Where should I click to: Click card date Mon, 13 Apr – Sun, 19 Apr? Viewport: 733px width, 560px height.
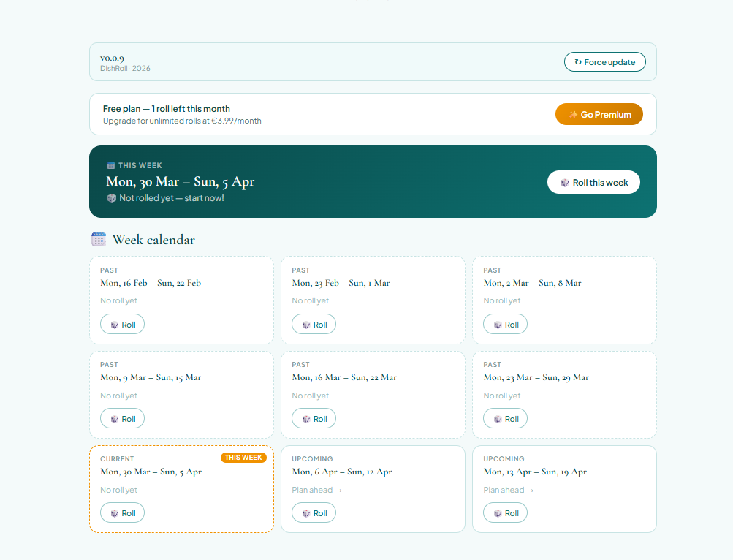pos(535,472)
